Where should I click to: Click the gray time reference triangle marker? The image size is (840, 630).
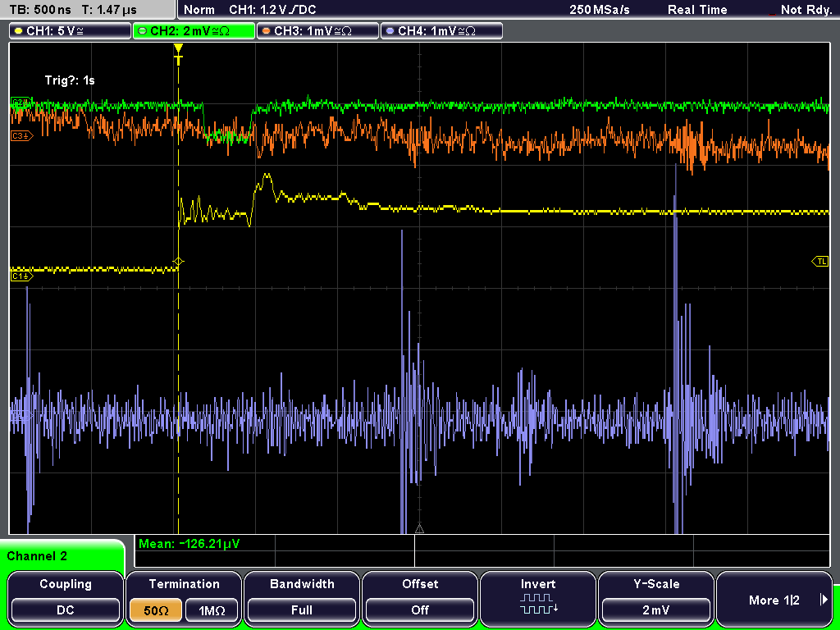pos(419,529)
